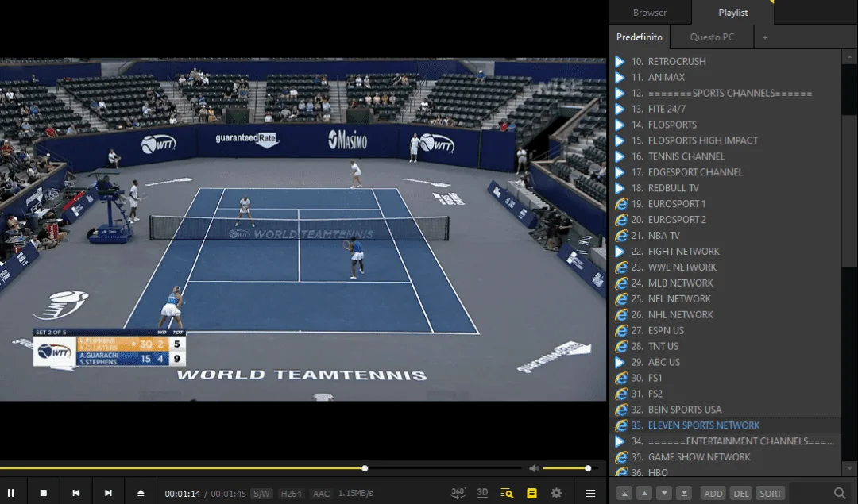Skip to the next playlist item

(x=108, y=493)
